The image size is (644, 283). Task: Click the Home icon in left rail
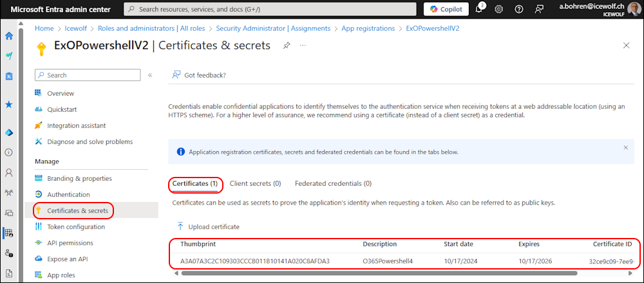coord(8,35)
